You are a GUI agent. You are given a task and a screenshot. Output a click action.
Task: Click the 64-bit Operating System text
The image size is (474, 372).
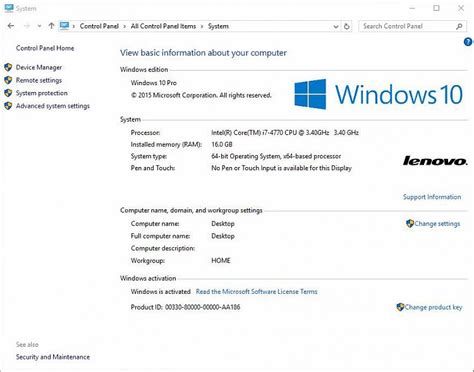[x=276, y=156]
